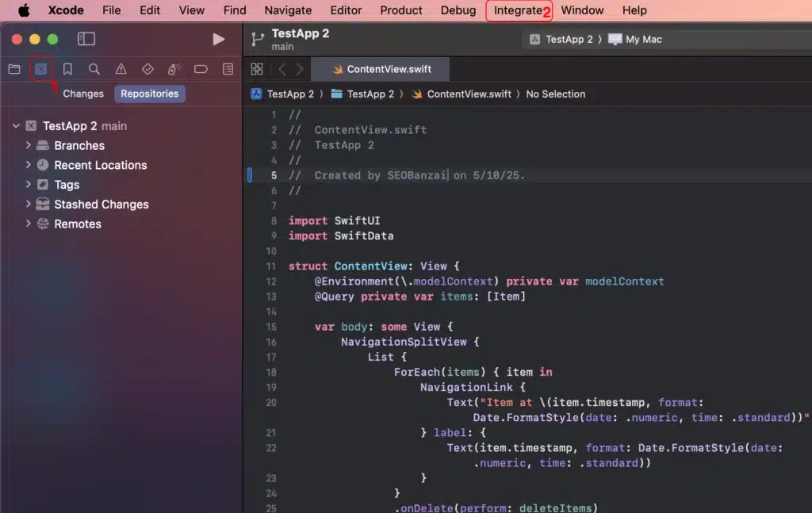
Task: Click the '@Query private var items' line
Action: 420,297
